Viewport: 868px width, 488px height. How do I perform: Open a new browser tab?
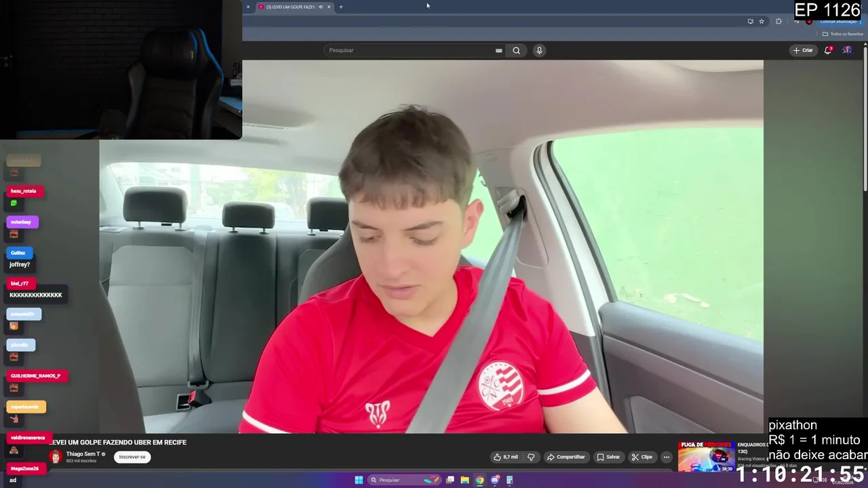[341, 7]
